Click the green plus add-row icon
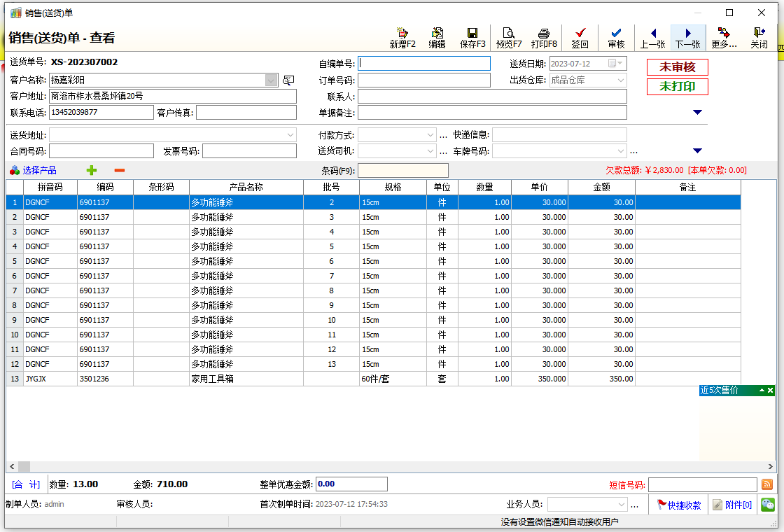This screenshot has height=532, width=784. coord(92,171)
